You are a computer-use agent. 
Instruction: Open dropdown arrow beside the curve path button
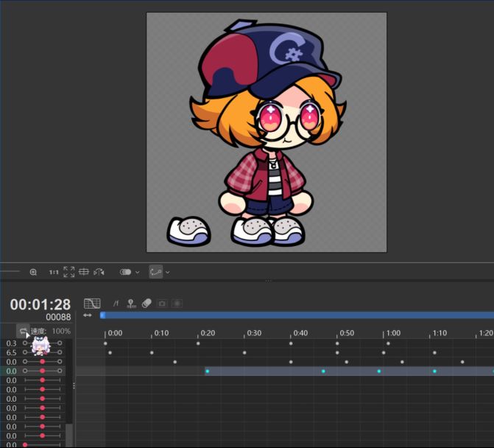pyautogui.click(x=168, y=272)
